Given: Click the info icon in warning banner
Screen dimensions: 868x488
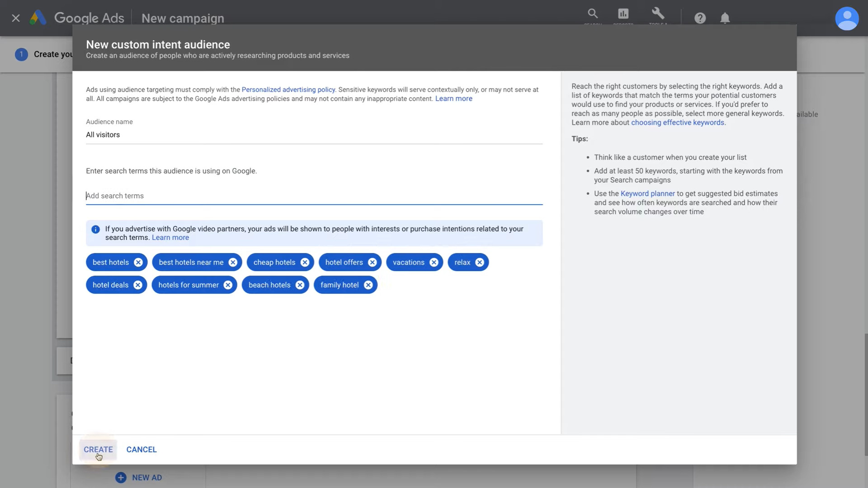Looking at the screenshot, I should [95, 230].
